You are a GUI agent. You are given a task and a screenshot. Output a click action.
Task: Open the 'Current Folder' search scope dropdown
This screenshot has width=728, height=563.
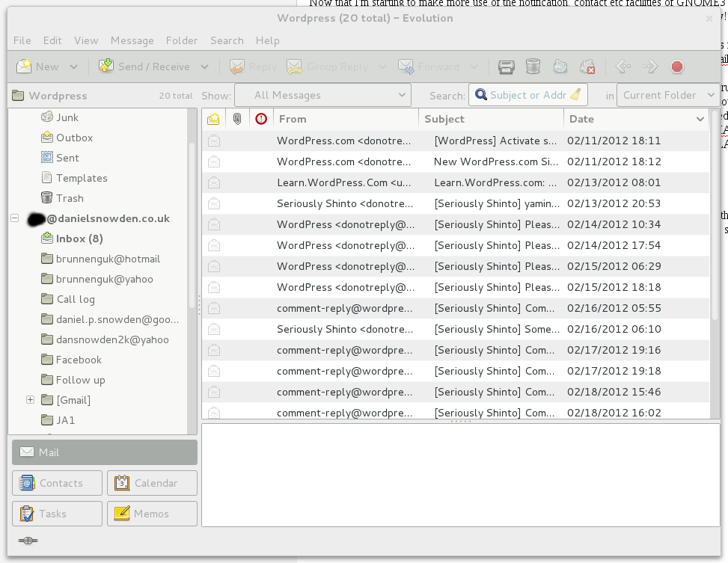pos(665,95)
